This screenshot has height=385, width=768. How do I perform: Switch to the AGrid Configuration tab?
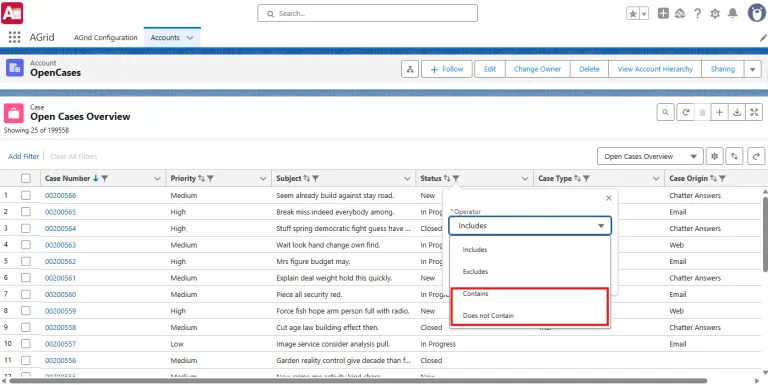pos(106,38)
